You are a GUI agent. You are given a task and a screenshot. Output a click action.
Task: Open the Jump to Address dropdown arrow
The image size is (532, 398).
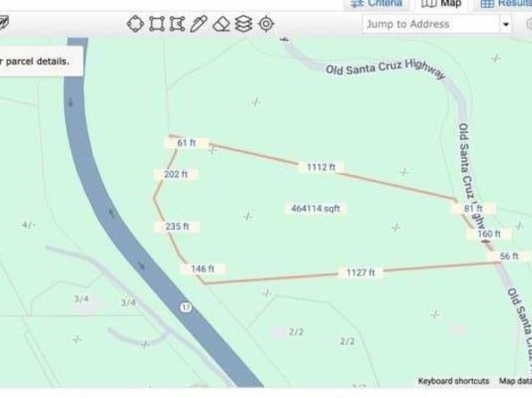(505, 24)
